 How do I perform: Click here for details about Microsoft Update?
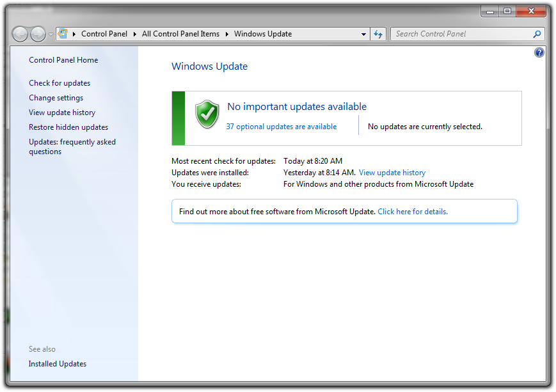click(x=413, y=212)
